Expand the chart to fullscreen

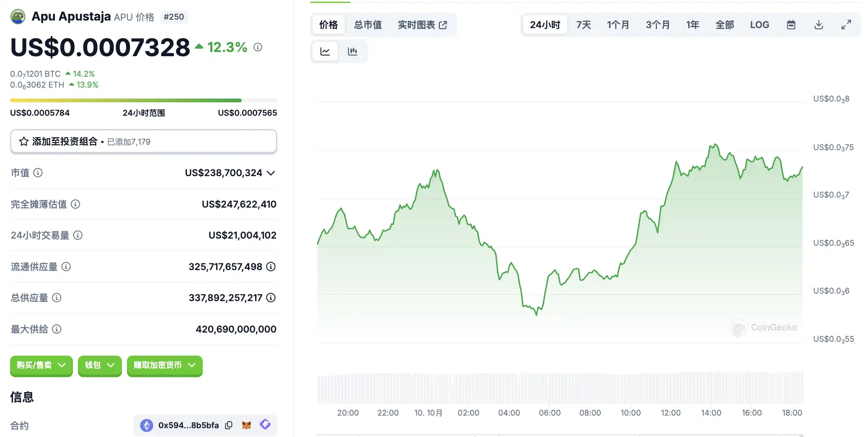(846, 25)
